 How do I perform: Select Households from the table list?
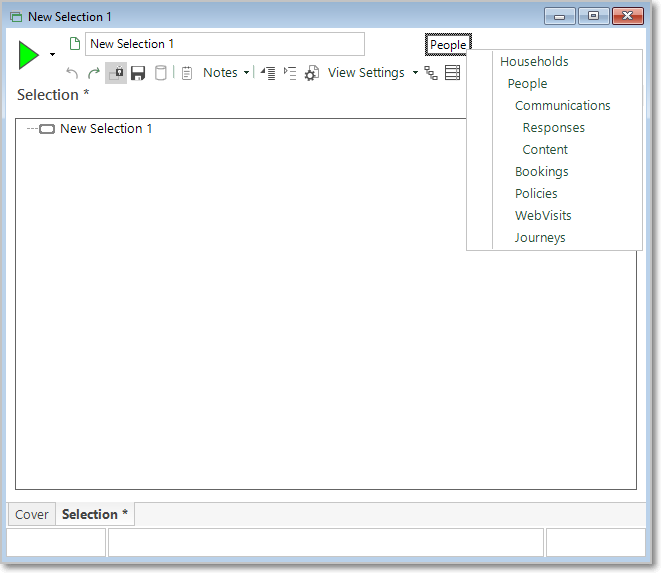[534, 62]
